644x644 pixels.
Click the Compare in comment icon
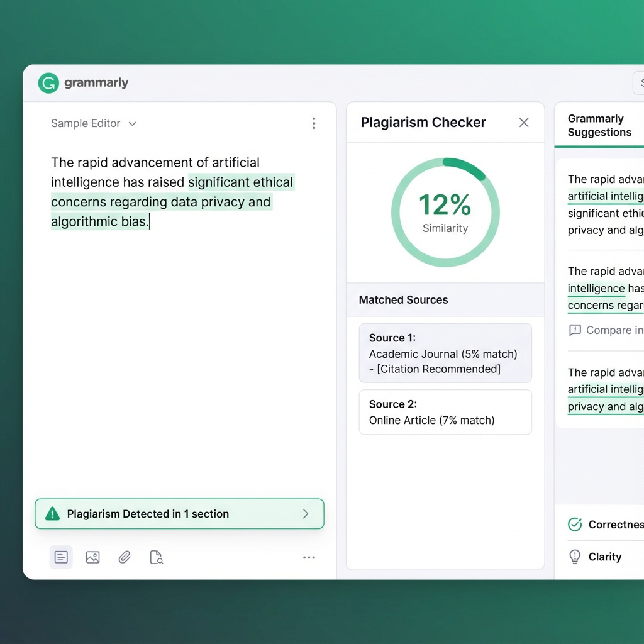[x=575, y=330]
